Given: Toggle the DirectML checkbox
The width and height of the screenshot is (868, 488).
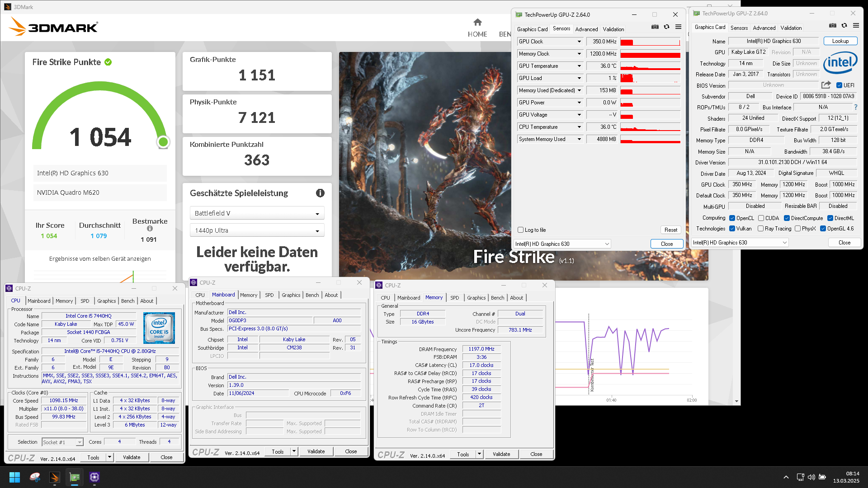Looking at the screenshot, I should point(830,218).
